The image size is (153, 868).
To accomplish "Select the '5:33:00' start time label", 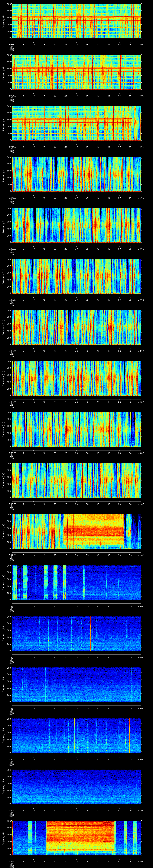I will [x=12, y=147].
